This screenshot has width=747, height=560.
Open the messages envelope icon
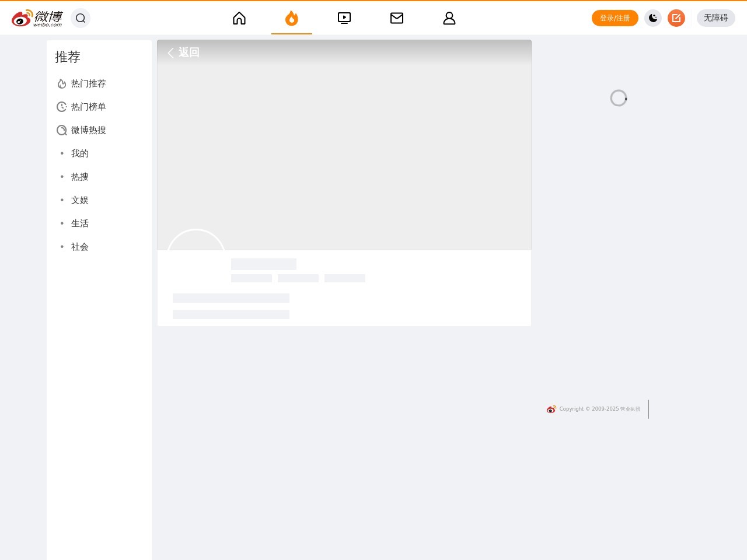tap(397, 18)
